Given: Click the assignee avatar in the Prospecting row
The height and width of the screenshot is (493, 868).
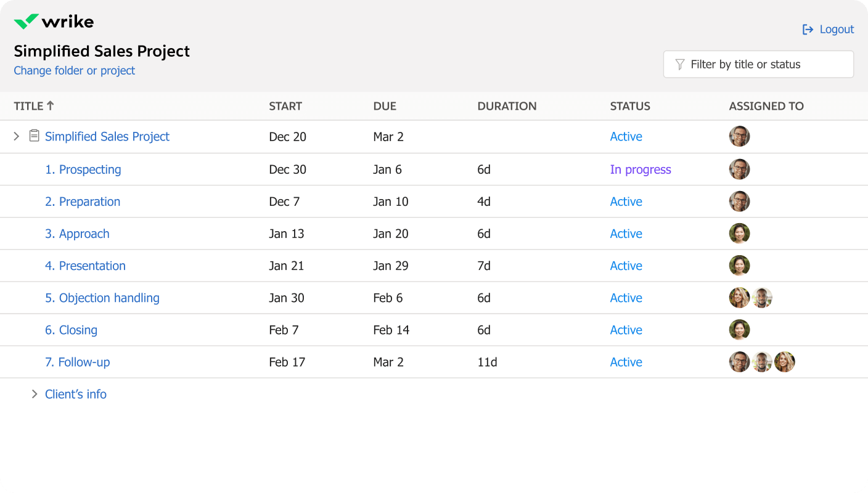Looking at the screenshot, I should tap(739, 169).
